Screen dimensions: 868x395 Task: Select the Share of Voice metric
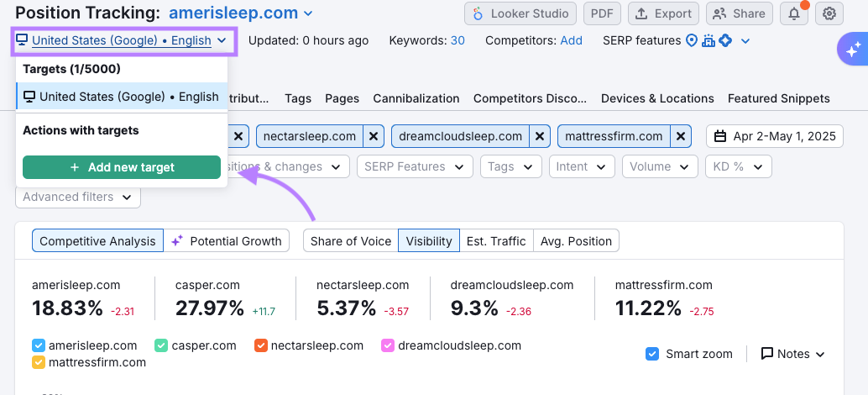(350, 241)
